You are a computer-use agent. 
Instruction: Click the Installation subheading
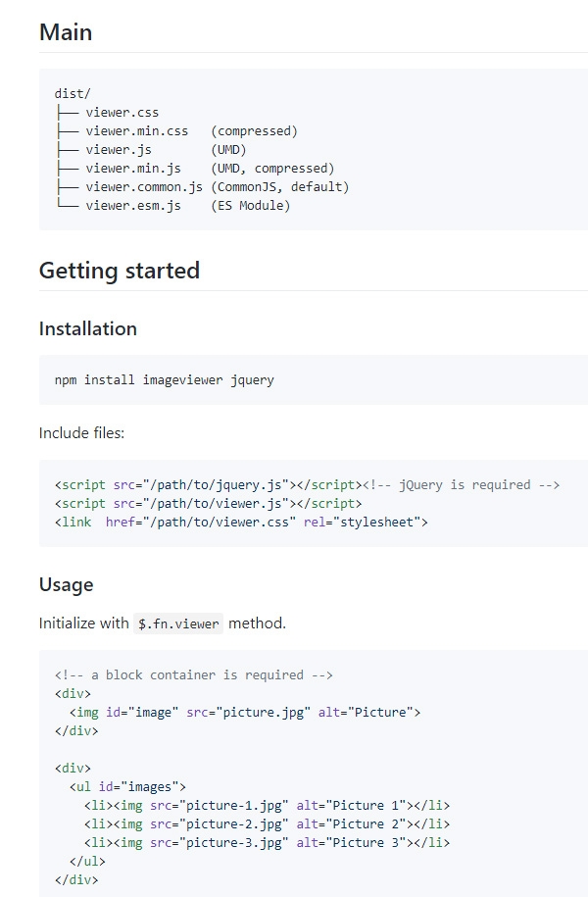tap(87, 328)
